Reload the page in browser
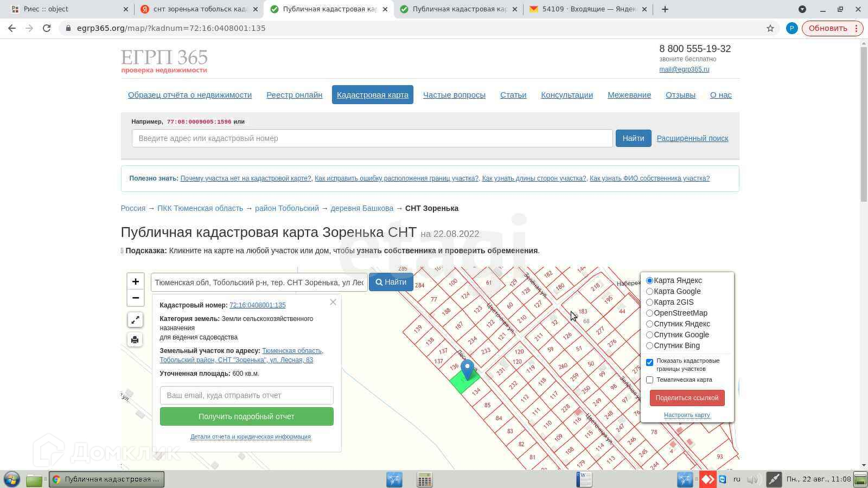The image size is (868, 488). 47,28
